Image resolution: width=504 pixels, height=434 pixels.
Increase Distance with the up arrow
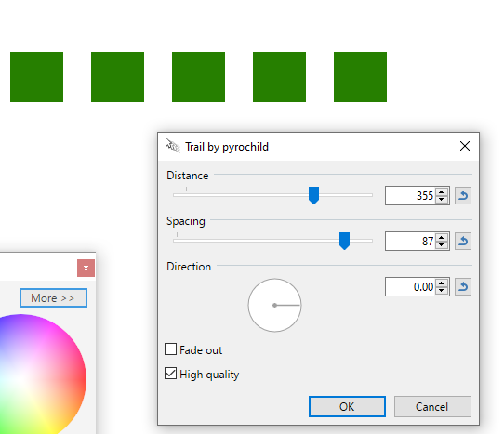442,192
